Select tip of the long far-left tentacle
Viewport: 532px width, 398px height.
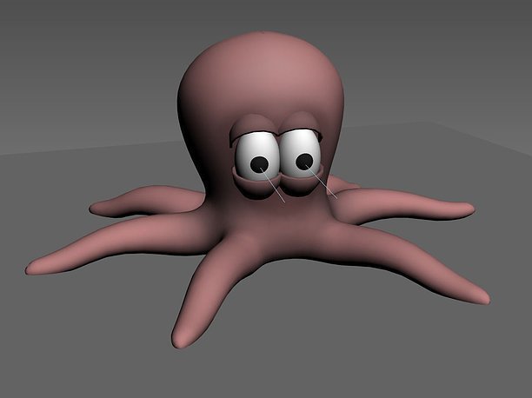tap(35, 267)
